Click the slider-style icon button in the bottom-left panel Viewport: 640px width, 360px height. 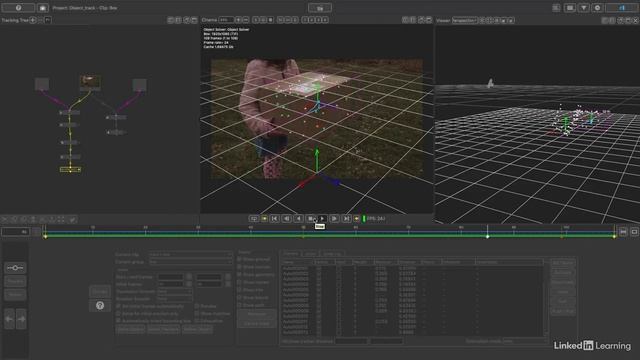[x=15, y=268]
